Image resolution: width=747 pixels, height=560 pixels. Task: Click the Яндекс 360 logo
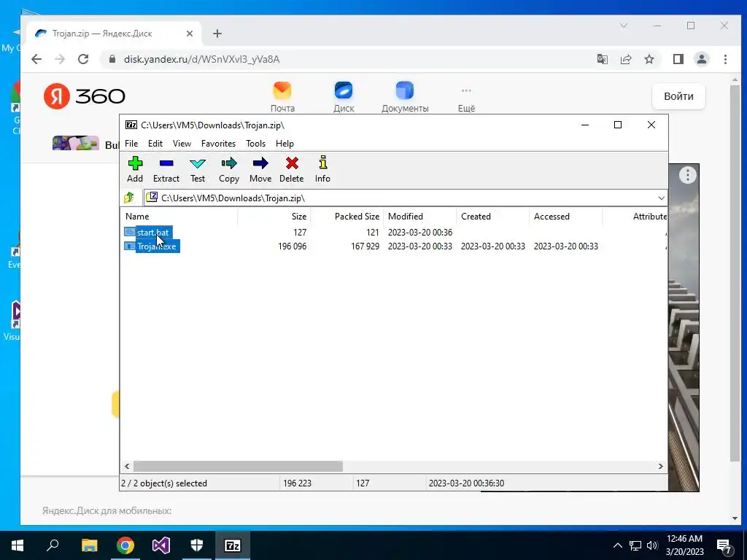click(85, 96)
